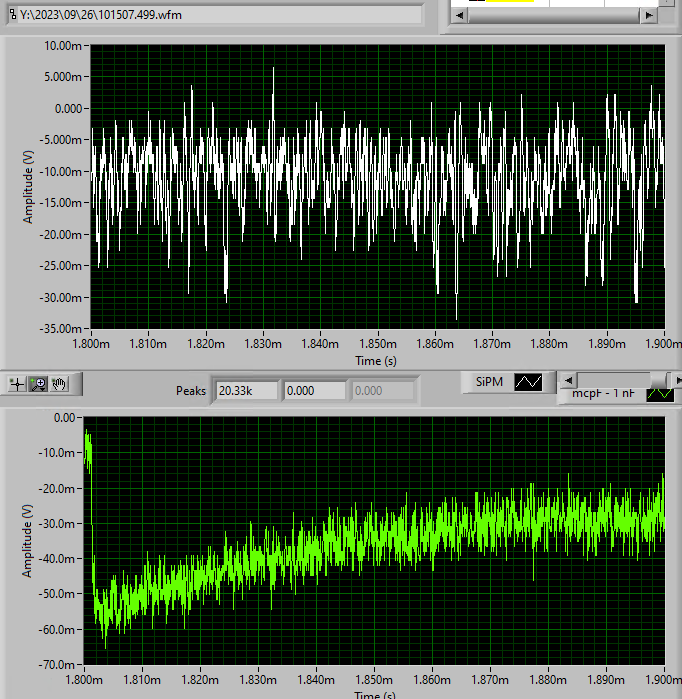The image size is (682, 699).
Task: Click the second Peaks field showing 0.000
Action: pos(314,390)
